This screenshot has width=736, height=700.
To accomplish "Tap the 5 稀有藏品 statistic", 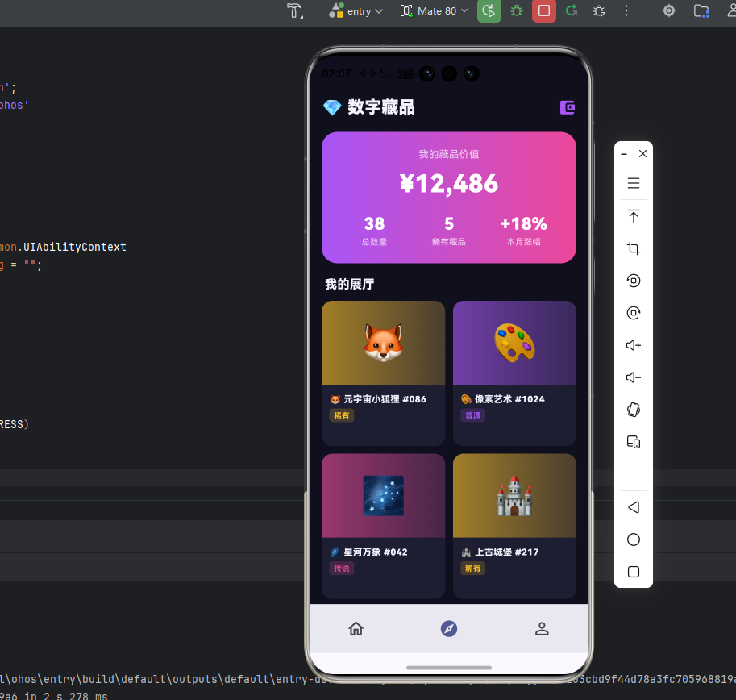I will point(449,231).
